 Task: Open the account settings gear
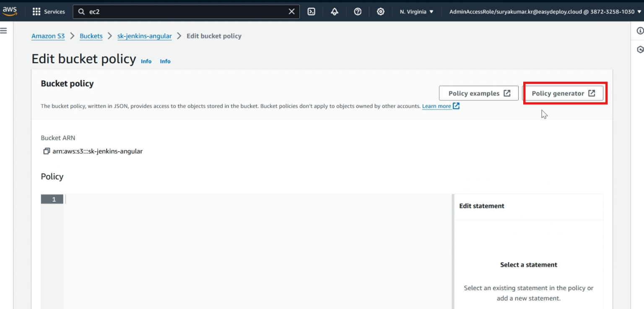click(x=380, y=11)
